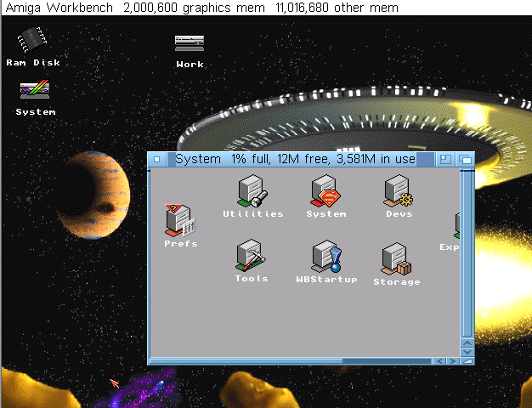Click the 'Prefs' label text
The height and width of the screenshot is (408, 532).
point(180,244)
